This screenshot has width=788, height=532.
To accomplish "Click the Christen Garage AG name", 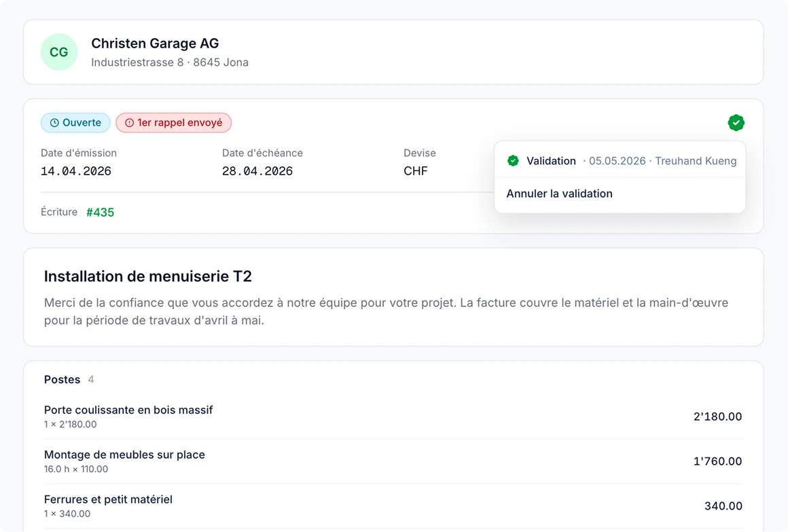I will click(x=155, y=43).
